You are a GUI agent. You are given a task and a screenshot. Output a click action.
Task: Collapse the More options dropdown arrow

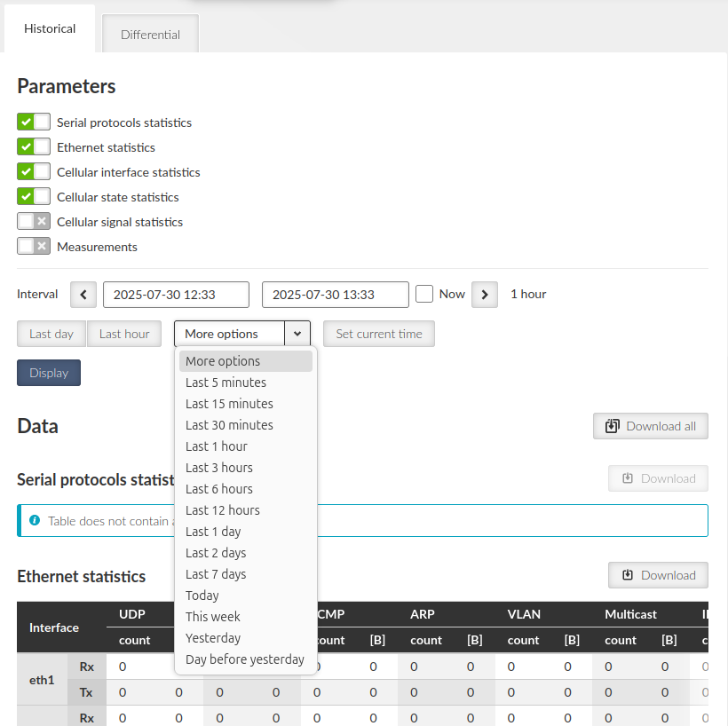[297, 334]
